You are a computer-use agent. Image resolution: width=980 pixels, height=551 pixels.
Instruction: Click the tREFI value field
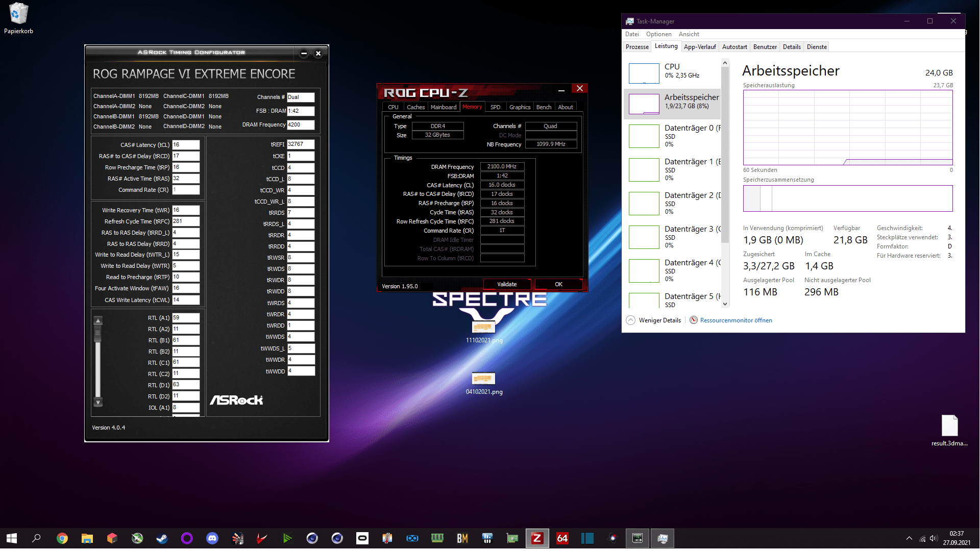(x=300, y=144)
